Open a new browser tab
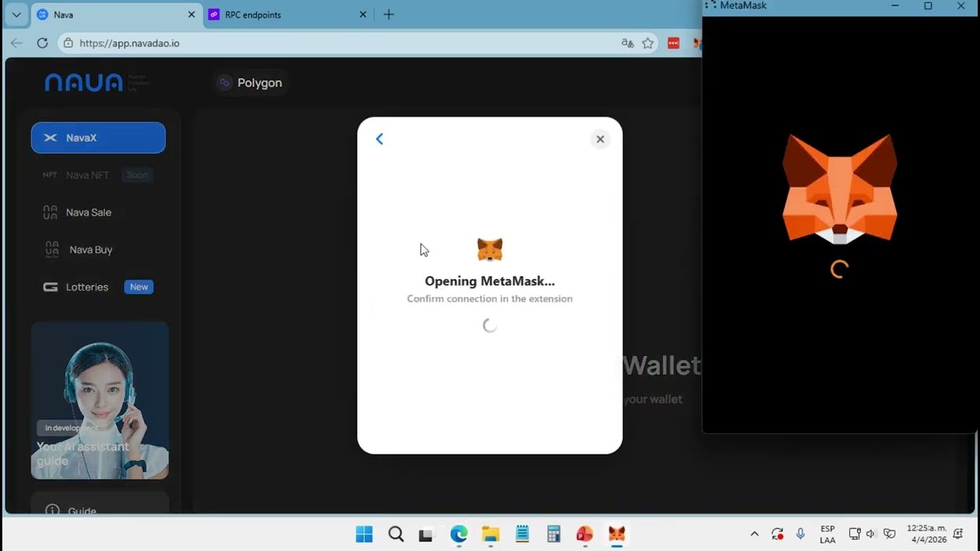This screenshot has width=980, height=551. pos(389,15)
